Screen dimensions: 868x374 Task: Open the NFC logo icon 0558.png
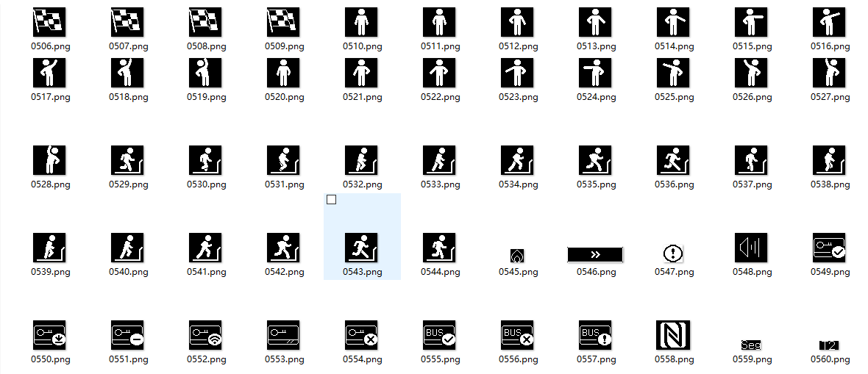673,336
